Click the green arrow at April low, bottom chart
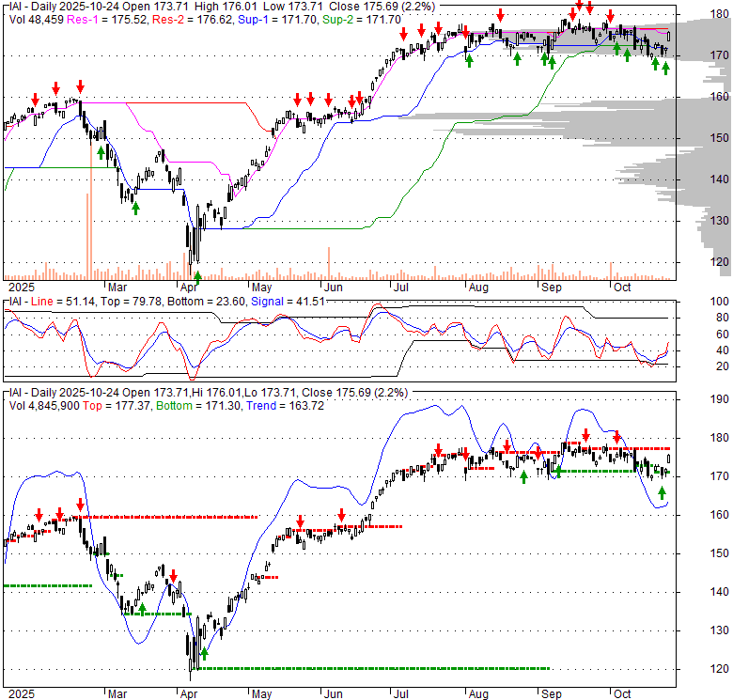This screenshot has height=700, width=733. (x=204, y=654)
